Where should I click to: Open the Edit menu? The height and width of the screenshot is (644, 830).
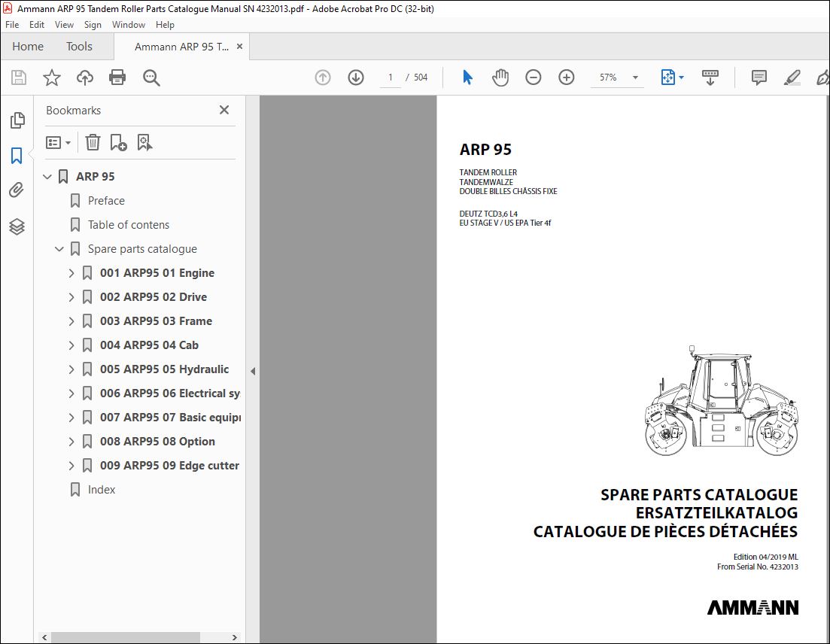click(37, 25)
